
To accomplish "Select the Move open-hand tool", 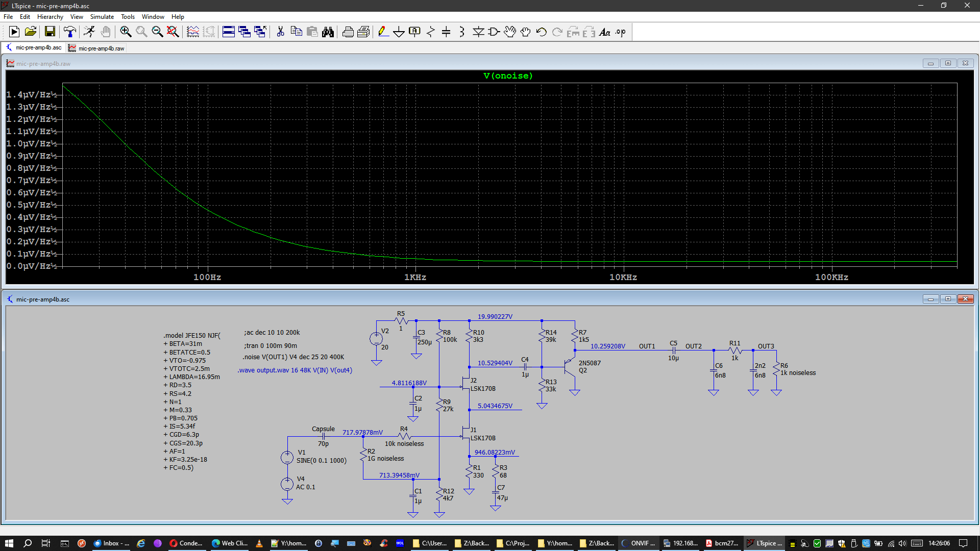I will (509, 32).
